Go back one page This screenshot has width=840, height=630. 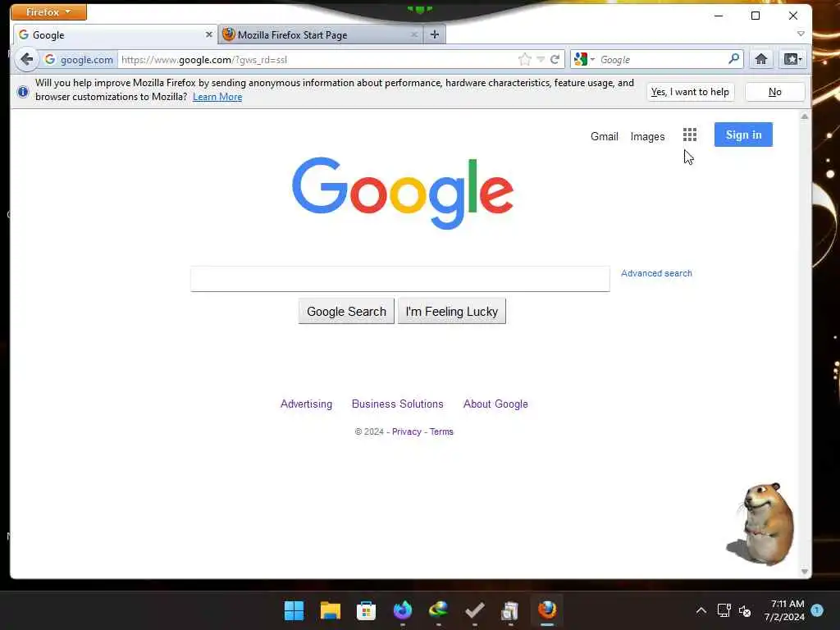click(x=26, y=59)
